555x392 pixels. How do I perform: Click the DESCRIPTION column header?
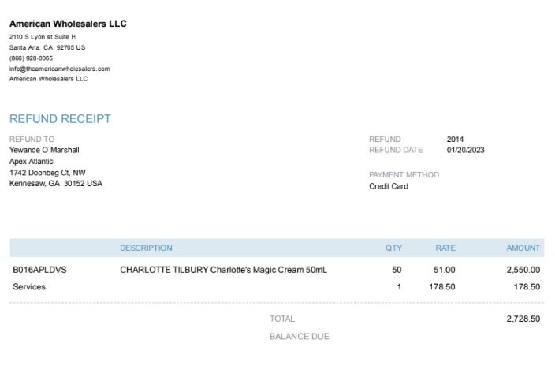146,248
